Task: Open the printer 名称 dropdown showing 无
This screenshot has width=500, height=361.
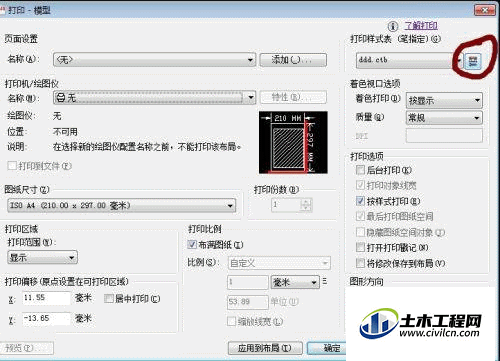Action: coord(154,98)
